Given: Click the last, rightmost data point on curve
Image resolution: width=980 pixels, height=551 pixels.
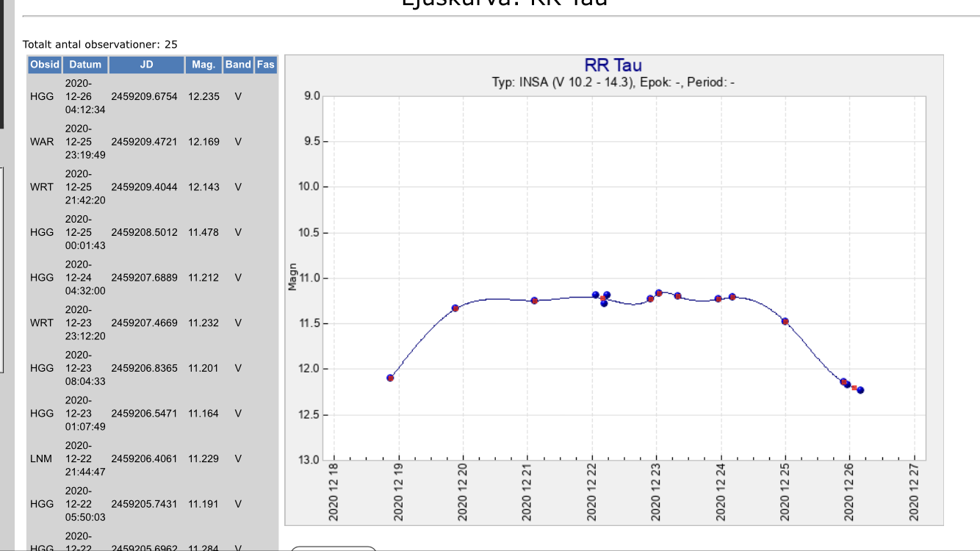Looking at the screenshot, I should coord(860,390).
